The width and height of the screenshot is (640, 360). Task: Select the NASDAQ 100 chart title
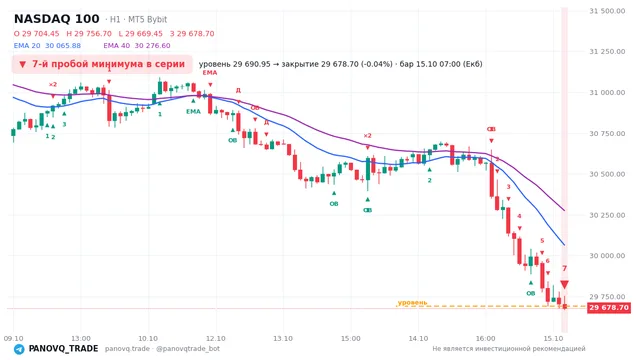[x=56, y=19]
